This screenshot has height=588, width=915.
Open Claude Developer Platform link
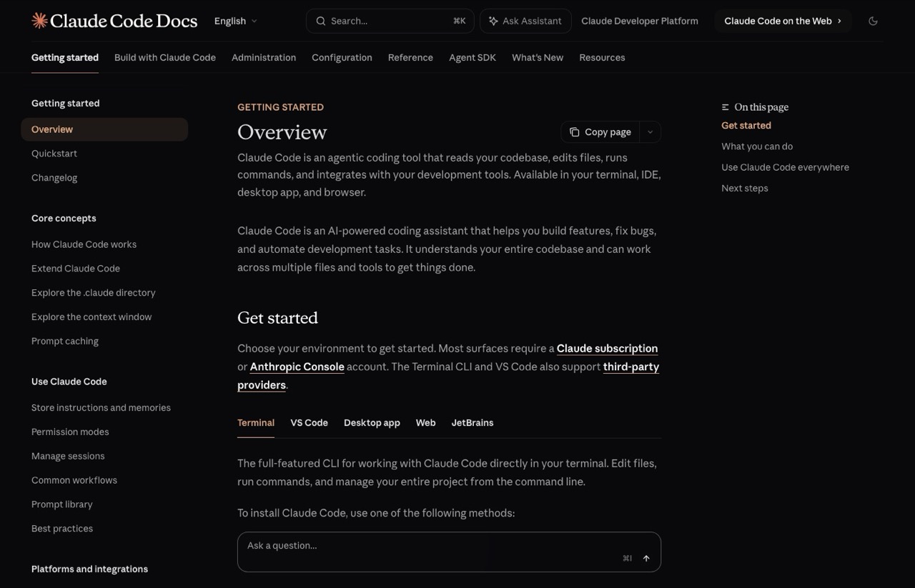pos(640,21)
